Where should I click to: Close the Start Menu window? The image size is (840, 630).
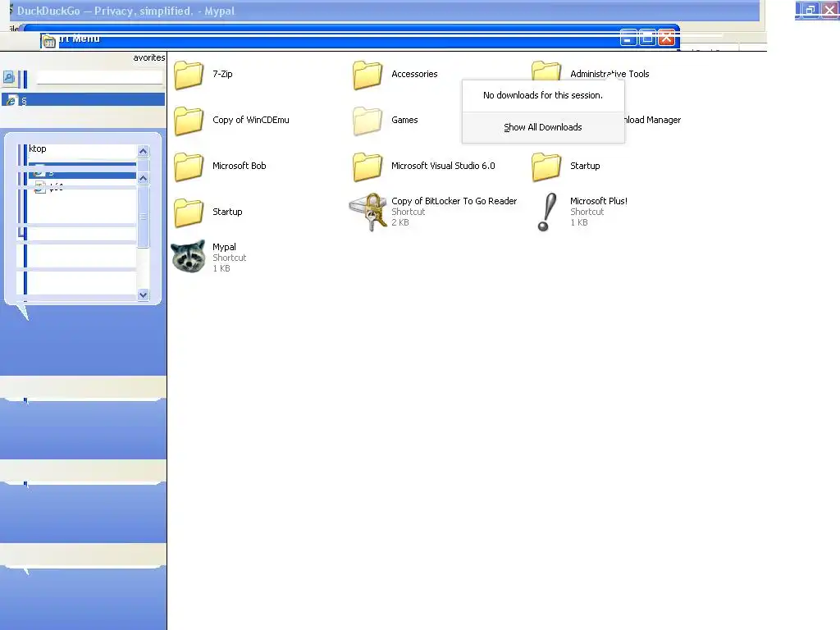pos(666,39)
